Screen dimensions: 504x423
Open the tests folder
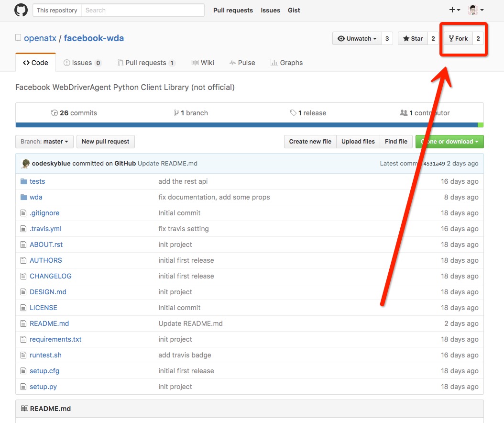point(37,181)
